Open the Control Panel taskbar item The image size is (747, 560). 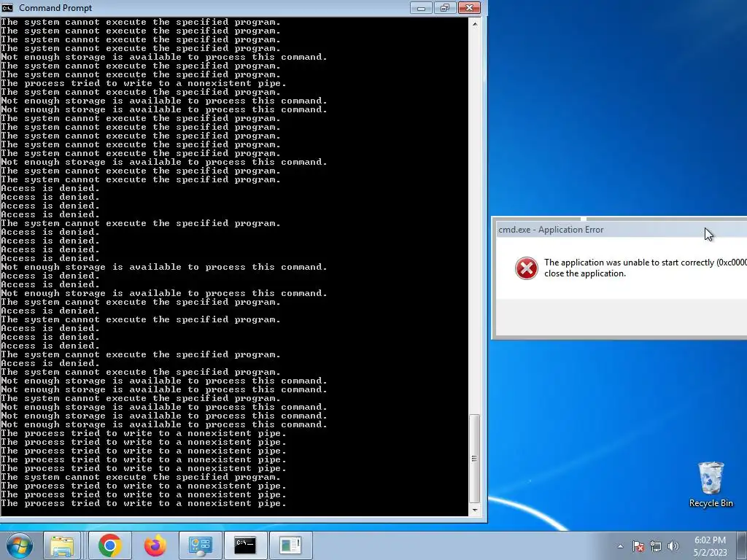click(x=200, y=545)
